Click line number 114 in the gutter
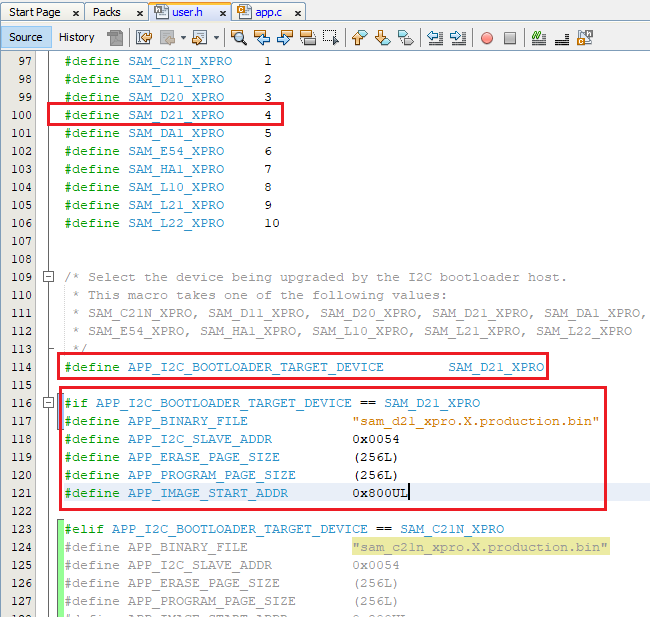 [x=21, y=367]
